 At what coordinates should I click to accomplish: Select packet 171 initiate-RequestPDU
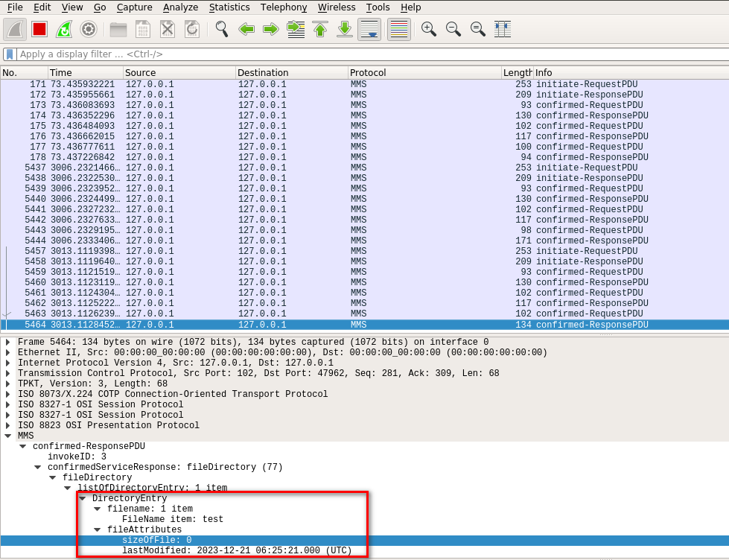365,84
